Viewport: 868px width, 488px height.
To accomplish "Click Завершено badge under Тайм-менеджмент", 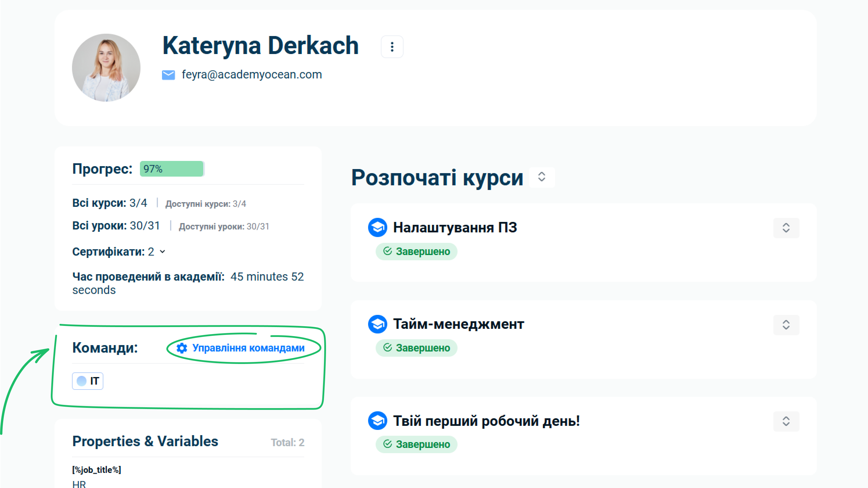I will tap(417, 348).
